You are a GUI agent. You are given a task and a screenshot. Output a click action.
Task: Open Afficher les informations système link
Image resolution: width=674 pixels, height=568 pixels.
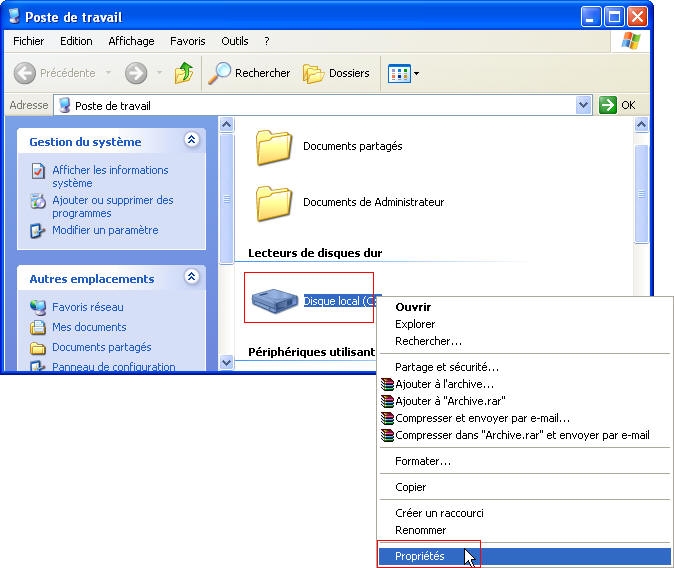tap(110, 176)
